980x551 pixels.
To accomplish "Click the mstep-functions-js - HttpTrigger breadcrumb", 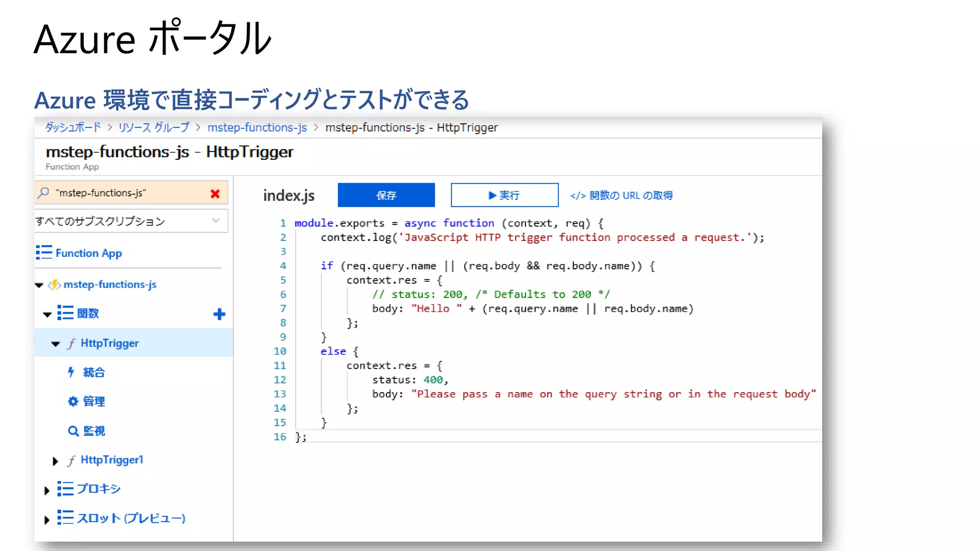I will (x=412, y=128).
